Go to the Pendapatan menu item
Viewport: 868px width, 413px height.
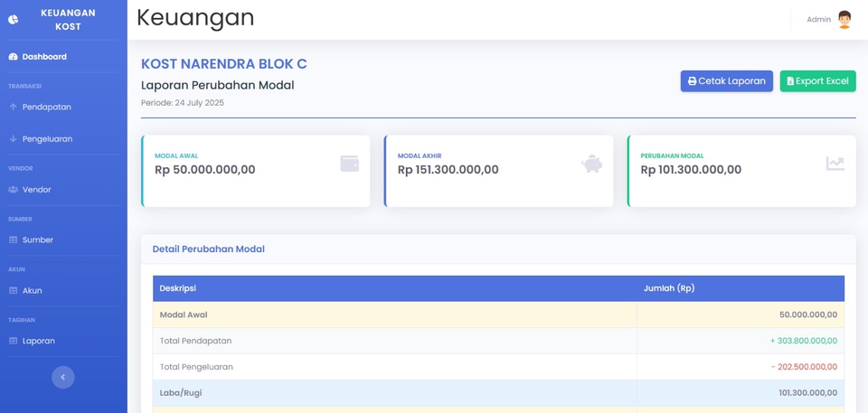[47, 107]
